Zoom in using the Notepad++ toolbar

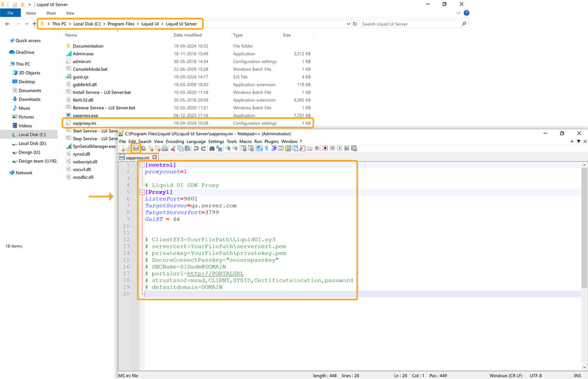pos(228,148)
